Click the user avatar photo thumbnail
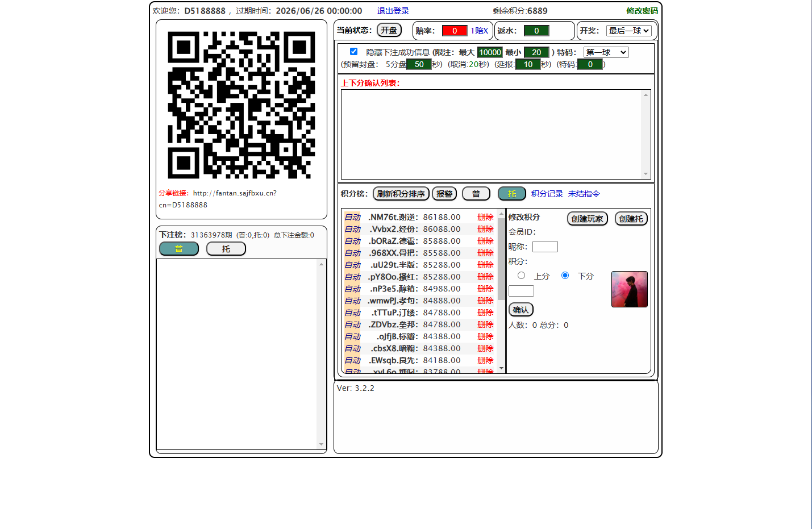The height and width of the screenshot is (529, 812). coord(629,289)
